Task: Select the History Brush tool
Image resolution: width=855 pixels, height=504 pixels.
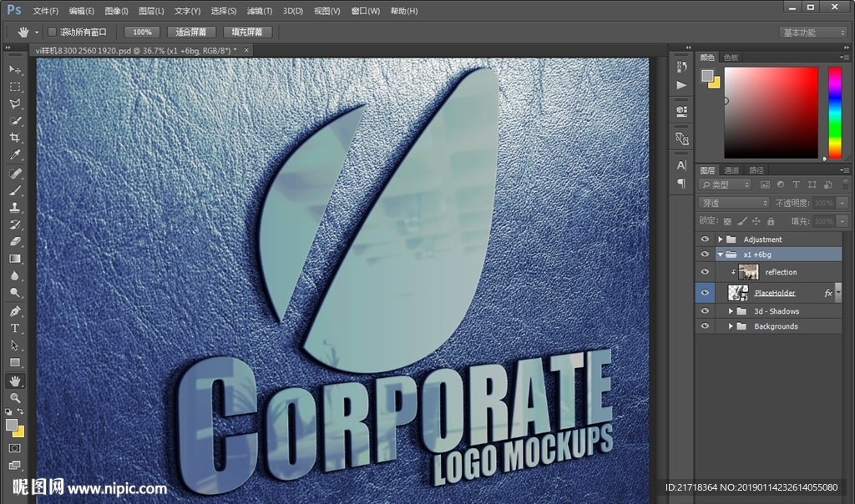Action: tap(15, 224)
